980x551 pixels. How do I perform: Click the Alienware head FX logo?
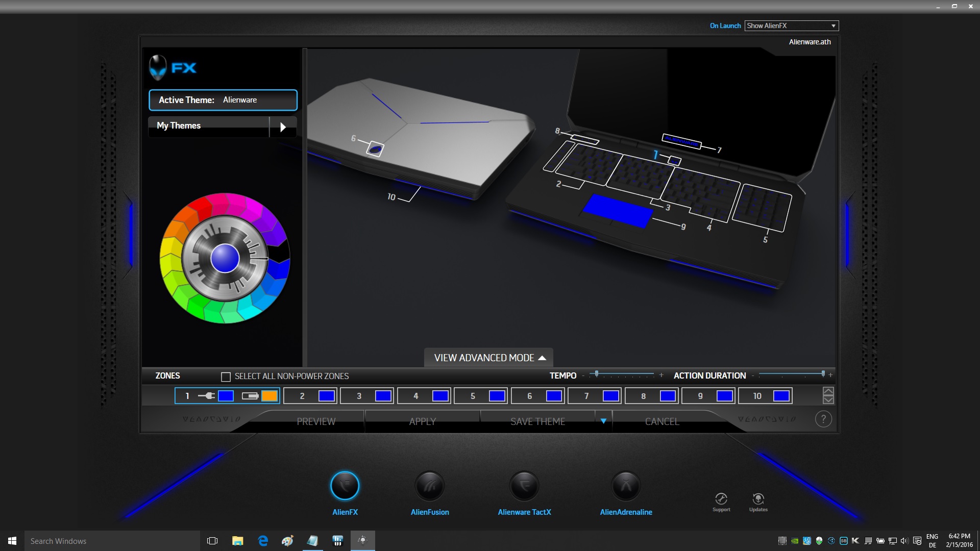click(x=173, y=68)
